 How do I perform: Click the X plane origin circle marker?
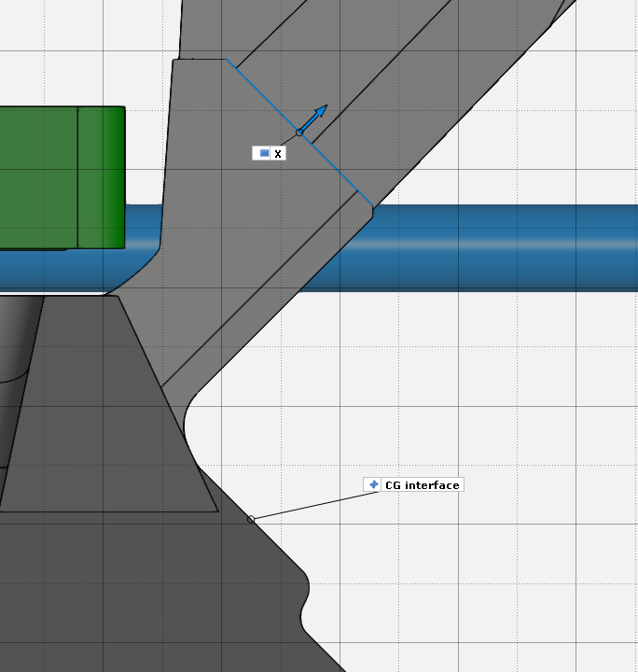click(x=299, y=133)
